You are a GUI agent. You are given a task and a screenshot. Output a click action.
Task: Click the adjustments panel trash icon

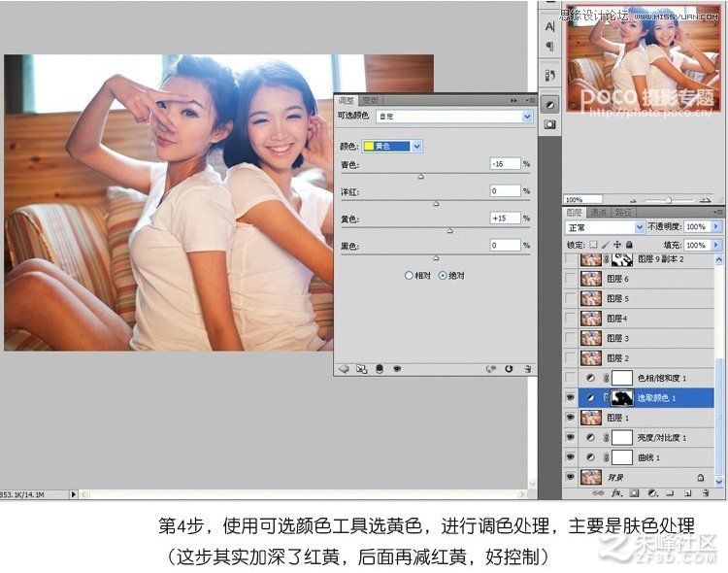527,369
